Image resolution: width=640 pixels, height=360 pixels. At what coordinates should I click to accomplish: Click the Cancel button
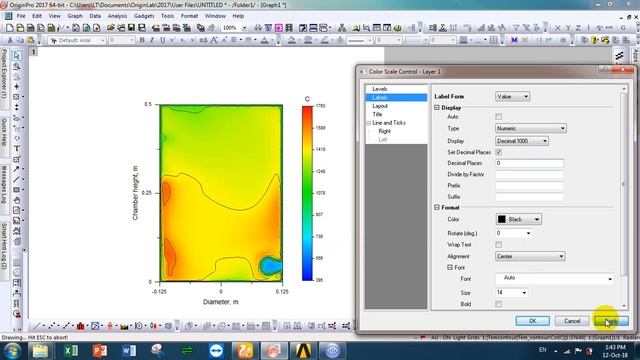[x=572, y=321]
